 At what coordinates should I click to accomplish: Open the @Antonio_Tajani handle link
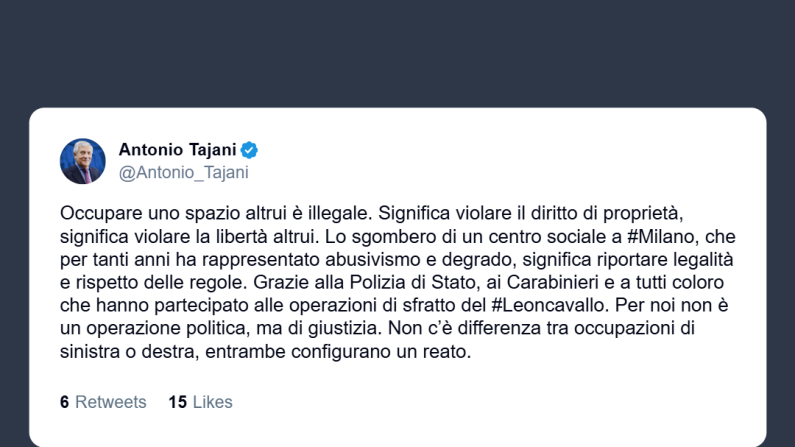183,172
